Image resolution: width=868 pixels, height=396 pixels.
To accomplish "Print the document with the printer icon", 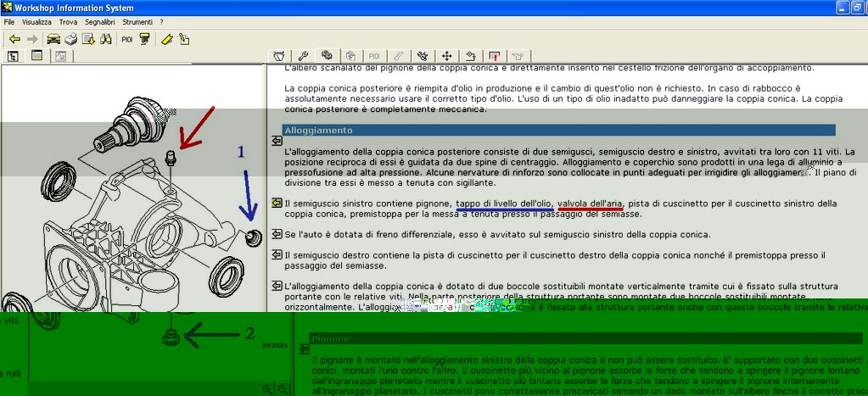I will point(71,39).
